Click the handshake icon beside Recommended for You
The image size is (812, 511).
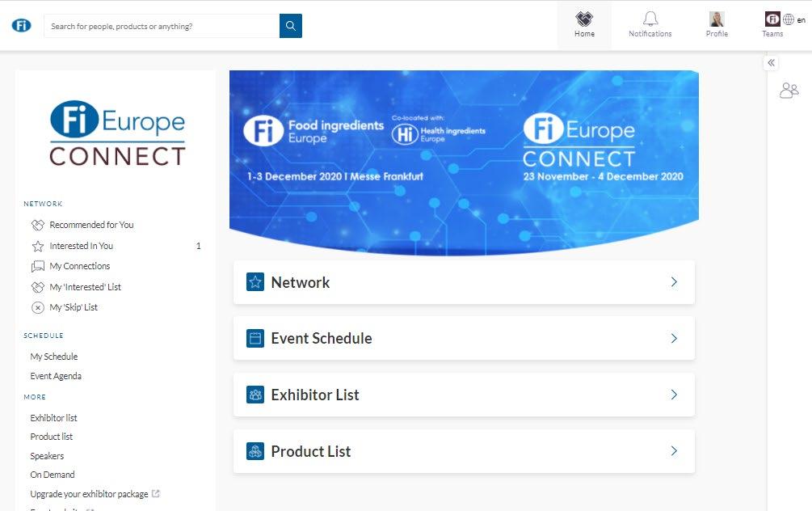coord(38,225)
